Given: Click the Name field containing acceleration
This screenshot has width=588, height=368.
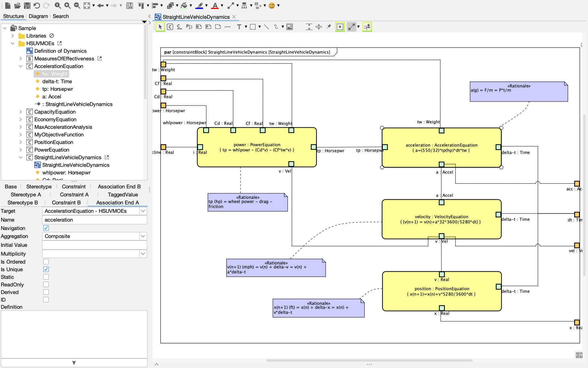Looking at the screenshot, I should [x=94, y=220].
